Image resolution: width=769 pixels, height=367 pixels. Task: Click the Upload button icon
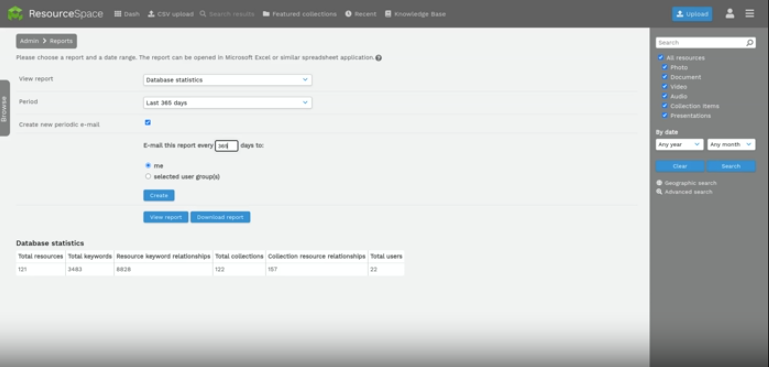click(680, 14)
